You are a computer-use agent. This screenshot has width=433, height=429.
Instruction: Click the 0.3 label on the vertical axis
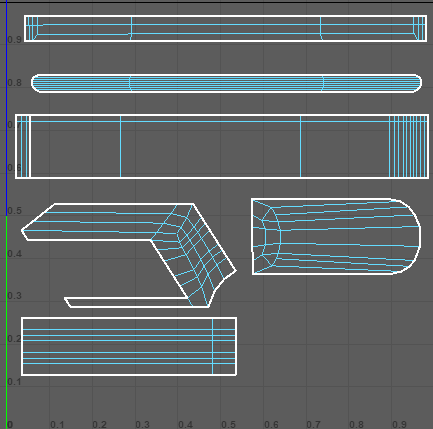(15, 296)
